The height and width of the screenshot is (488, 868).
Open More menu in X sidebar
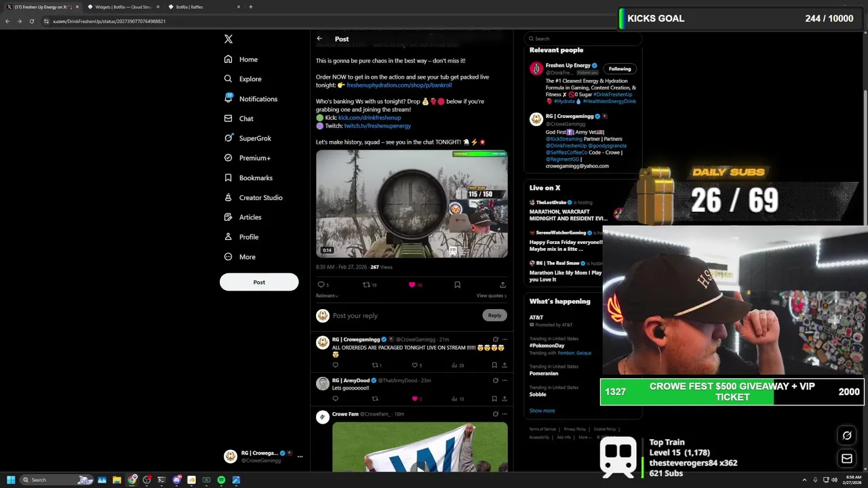[x=240, y=257]
